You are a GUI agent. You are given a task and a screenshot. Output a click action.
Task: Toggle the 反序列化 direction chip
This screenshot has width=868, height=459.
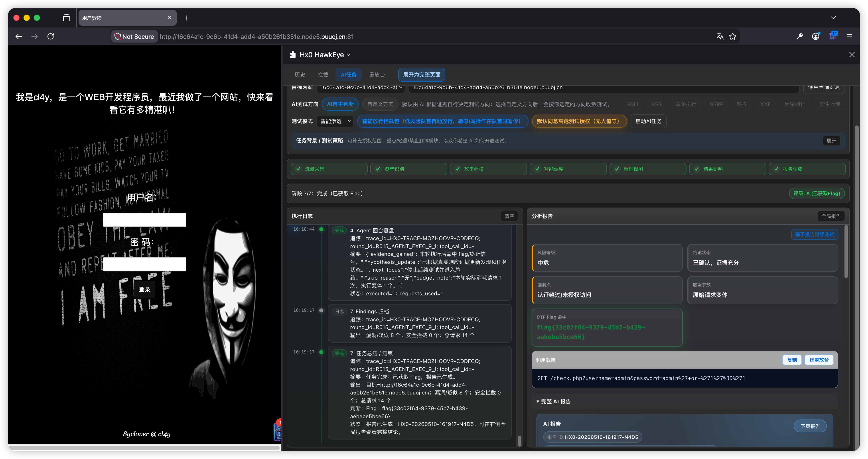pyautogui.click(x=794, y=104)
